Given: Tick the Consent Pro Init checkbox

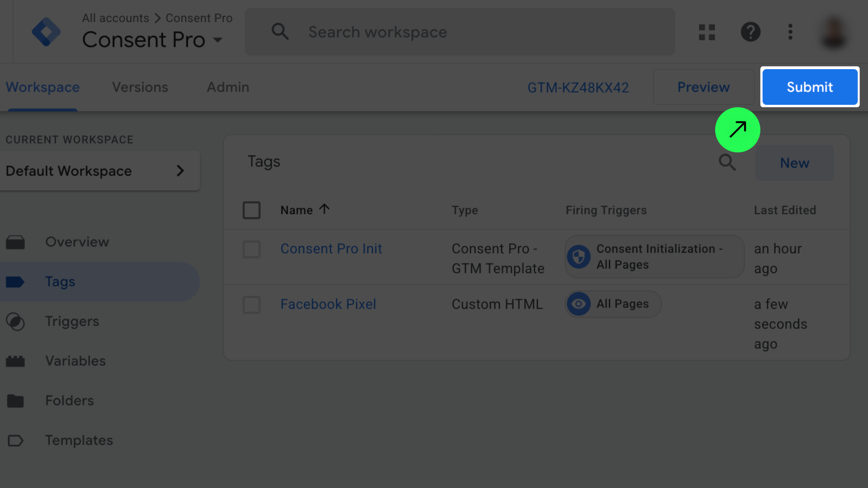Looking at the screenshot, I should tap(251, 249).
